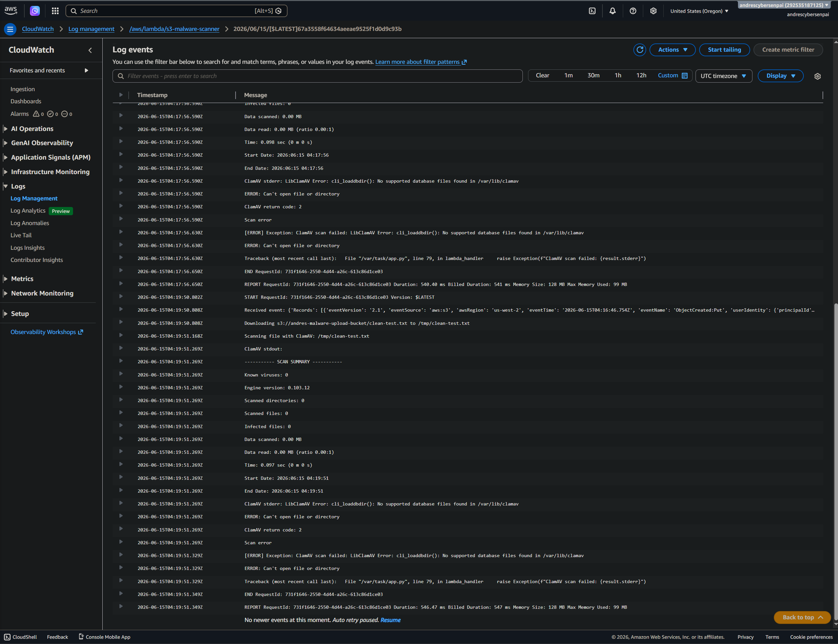Expand the 'Downloading s3://andres-malware-upload-bucket' row
Viewport: 838px width, 644px height.
(x=121, y=322)
